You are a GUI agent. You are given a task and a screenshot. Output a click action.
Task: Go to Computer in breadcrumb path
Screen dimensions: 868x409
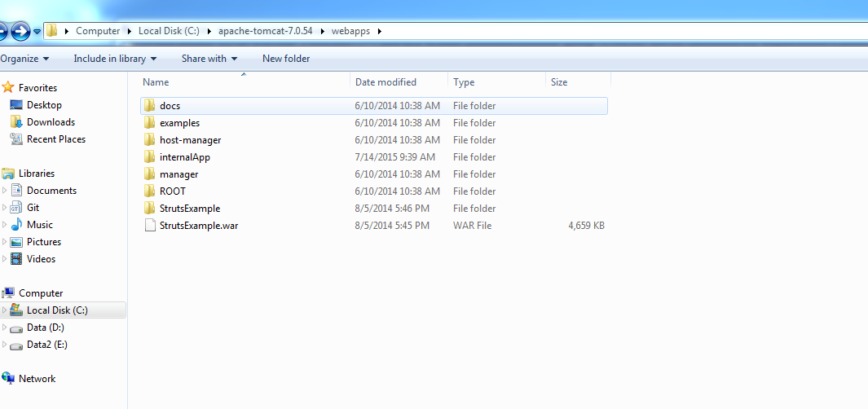pyautogui.click(x=98, y=31)
